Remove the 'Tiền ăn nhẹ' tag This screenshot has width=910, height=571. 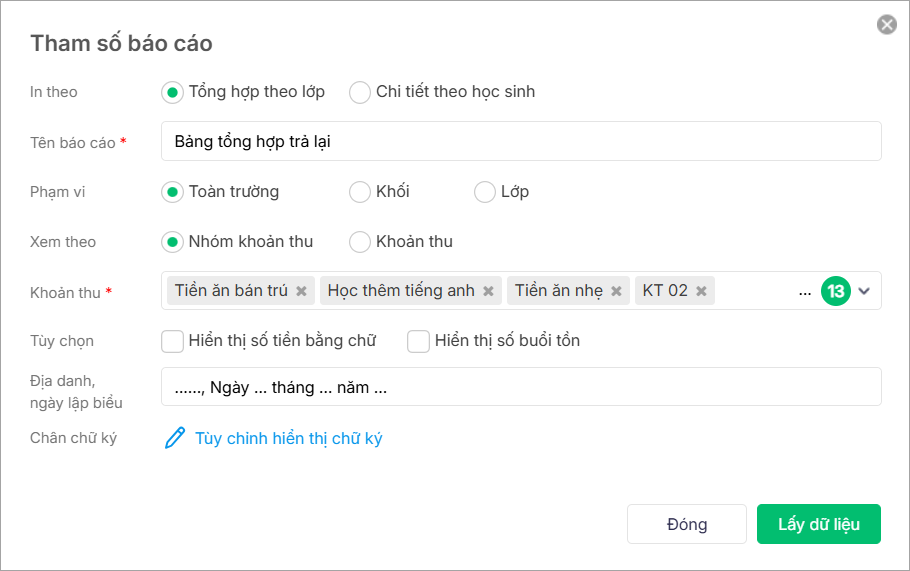tap(616, 291)
